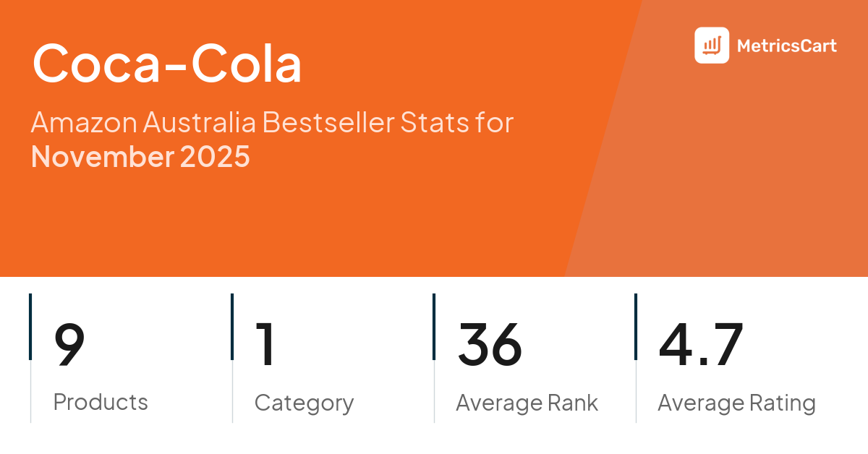Click the average rank value 36
The height and width of the screenshot is (454, 868).
point(489,345)
